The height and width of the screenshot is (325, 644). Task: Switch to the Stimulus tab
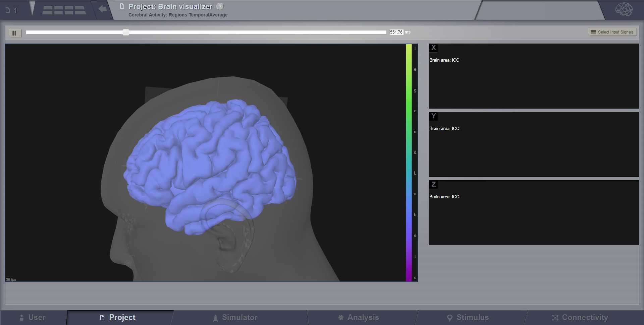coord(468,317)
